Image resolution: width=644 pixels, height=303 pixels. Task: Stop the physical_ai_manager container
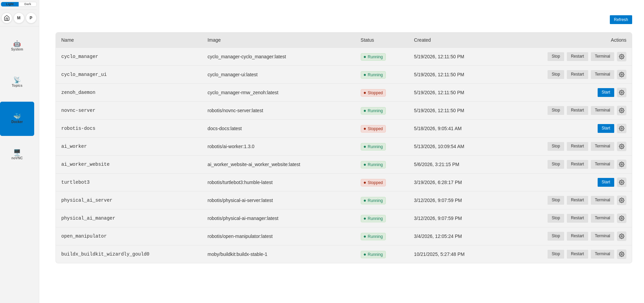pyautogui.click(x=556, y=218)
